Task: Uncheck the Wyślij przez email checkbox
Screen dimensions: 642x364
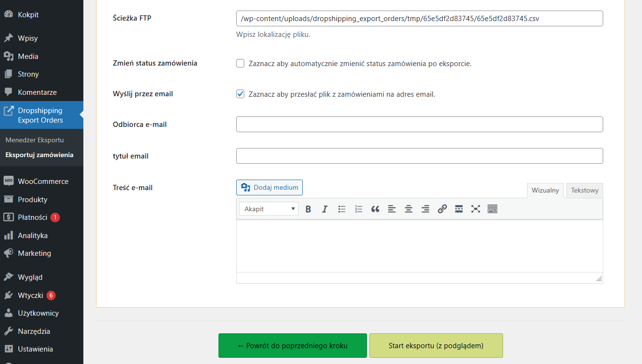Action: pyautogui.click(x=241, y=94)
